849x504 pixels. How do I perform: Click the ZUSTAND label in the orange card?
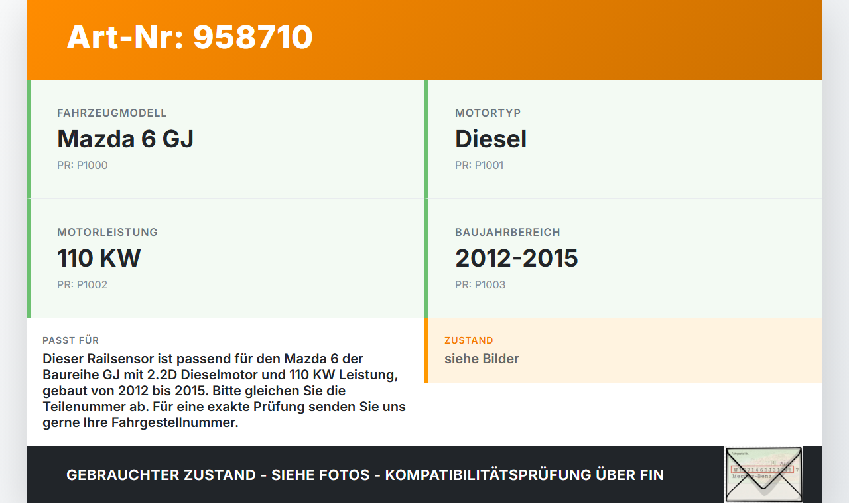tap(468, 340)
